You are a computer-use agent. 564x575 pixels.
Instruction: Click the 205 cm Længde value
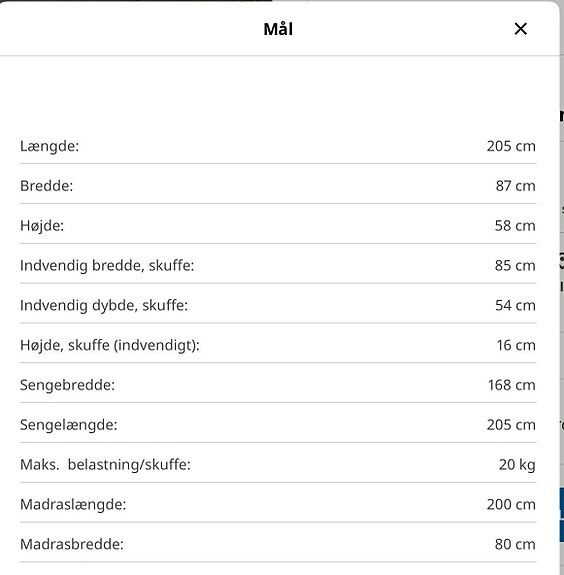coord(511,146)
